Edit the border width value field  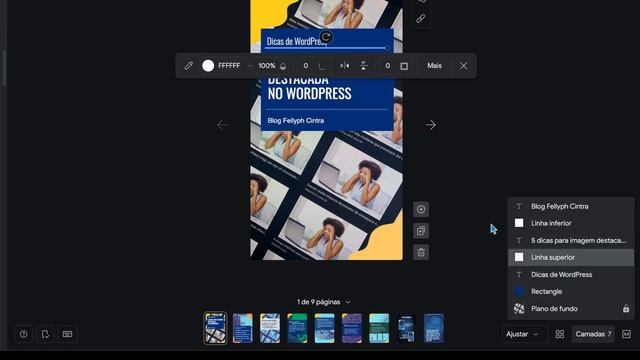tap(387, 66)
